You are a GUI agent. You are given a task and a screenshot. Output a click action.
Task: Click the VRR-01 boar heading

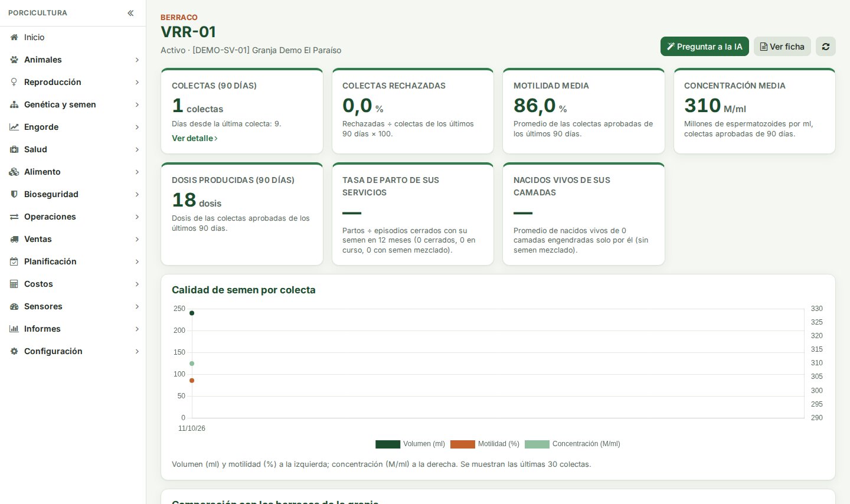pyautogui.click(x=188, y=32)
